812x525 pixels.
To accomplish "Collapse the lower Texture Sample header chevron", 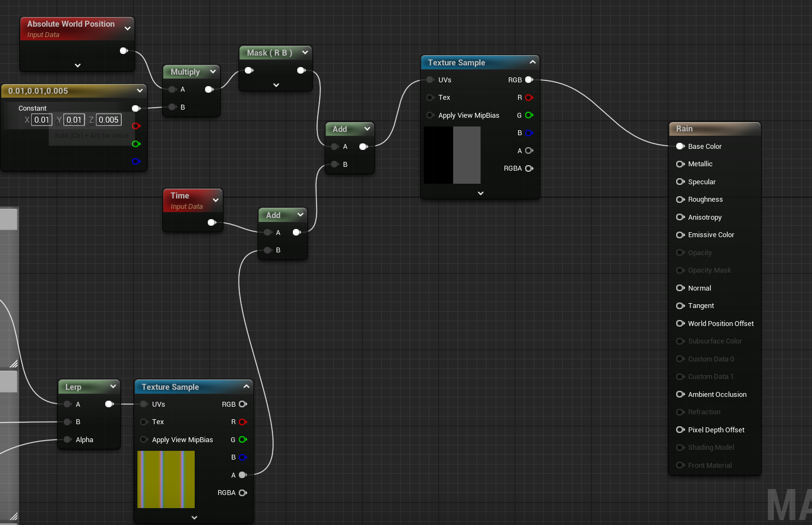I will click(246, 387).
